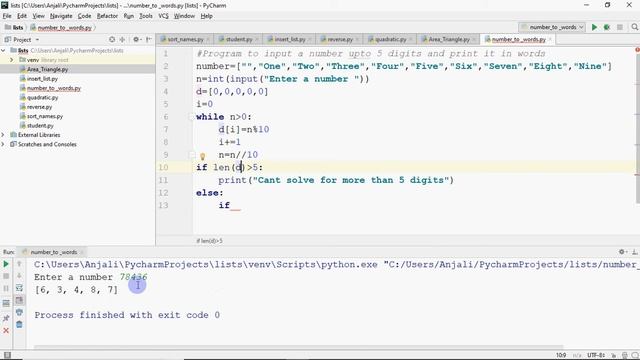The image size is (640, 360).
Task: Close the number_to_words.py editor tab
Action: tap(550, 40)
